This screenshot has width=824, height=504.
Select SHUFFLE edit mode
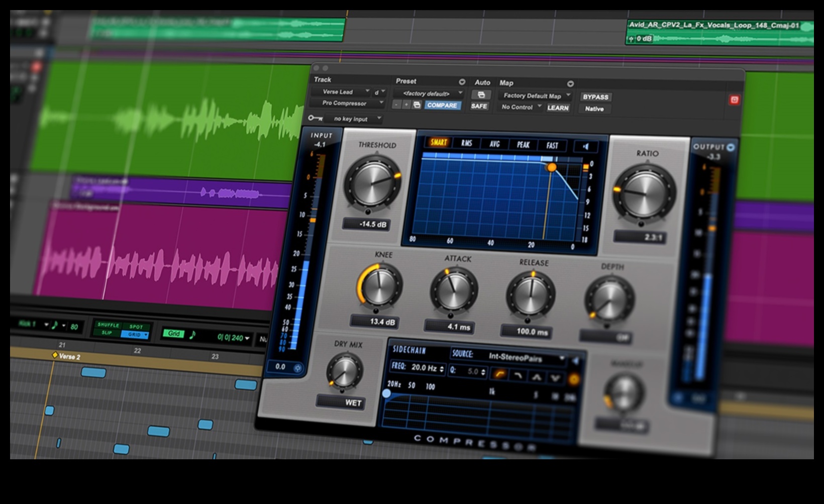pyautogui.click(x=109, y=325)
